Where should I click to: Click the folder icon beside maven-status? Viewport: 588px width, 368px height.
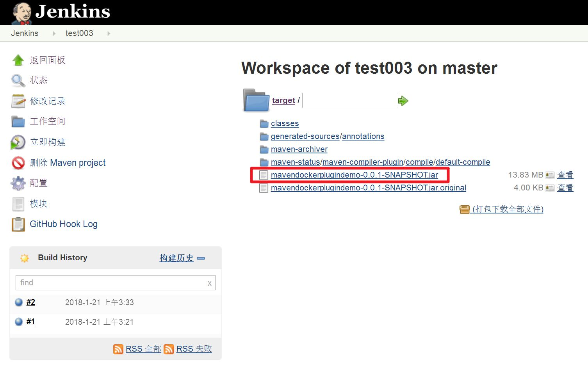pos(264,162)
